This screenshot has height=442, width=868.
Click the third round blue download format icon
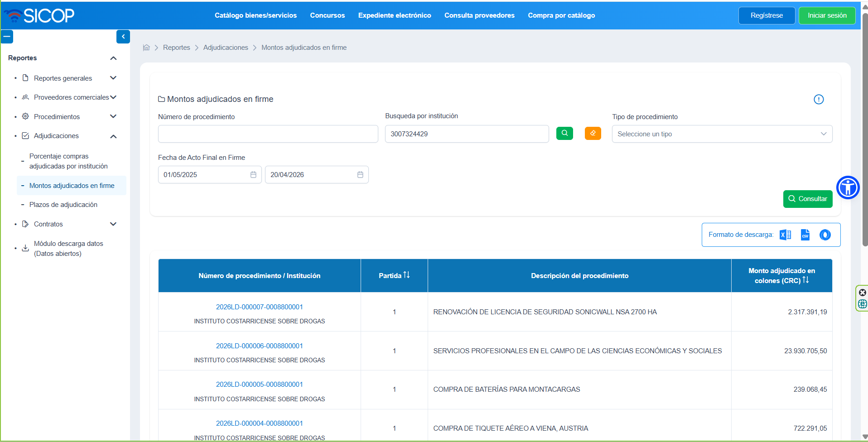click(x=825, y=235)
